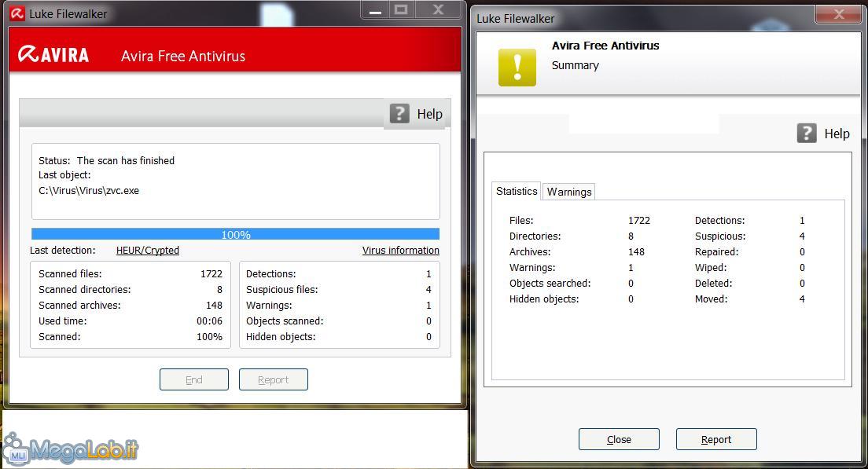Image resolution: width=868 pixels, height=469 pixels.
Task: Click the 'Objects scanned:' label
Action: 285,321
